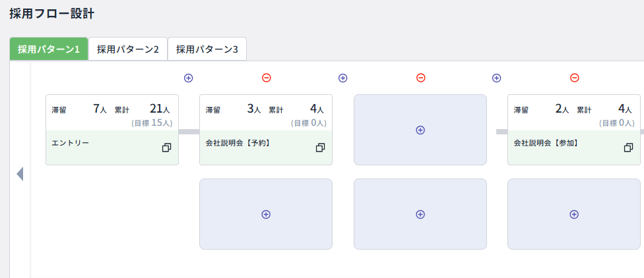Remove the empty middle column with the red minus
This screenshot has width=644, height=278.
[x=421, y=78]
